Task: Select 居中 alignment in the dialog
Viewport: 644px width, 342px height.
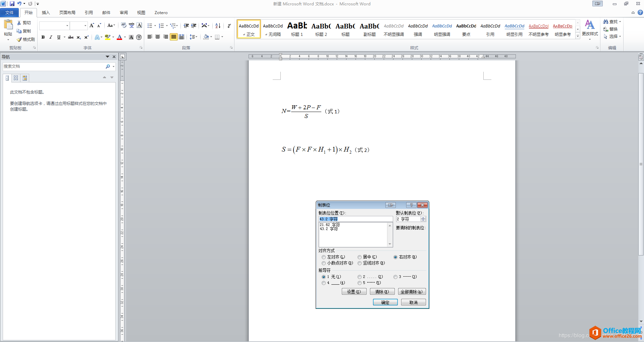Action: pos(360,257)
